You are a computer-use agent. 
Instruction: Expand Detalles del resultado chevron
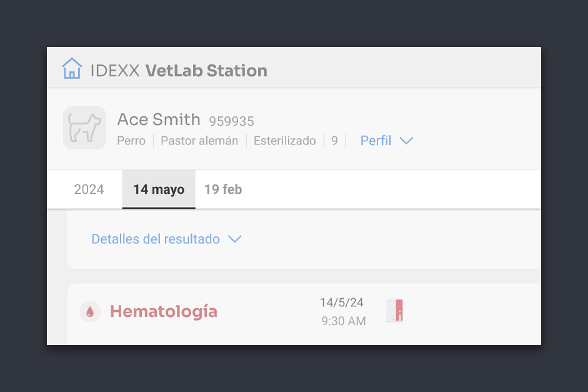click(x=235, y=239)
